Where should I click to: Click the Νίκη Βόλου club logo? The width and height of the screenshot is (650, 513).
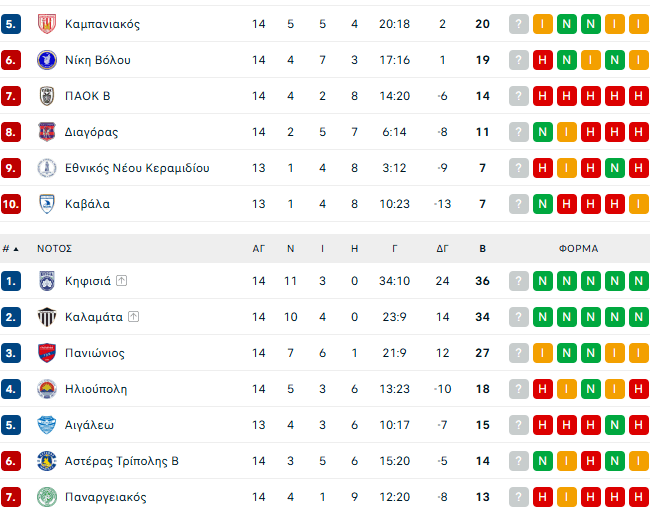pyautogui.click(x=46, y=60)
